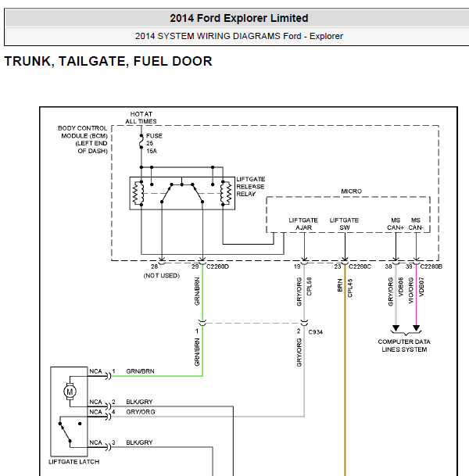Click connector label "C2280B"

pyautogui.click(x=431, y=267)
